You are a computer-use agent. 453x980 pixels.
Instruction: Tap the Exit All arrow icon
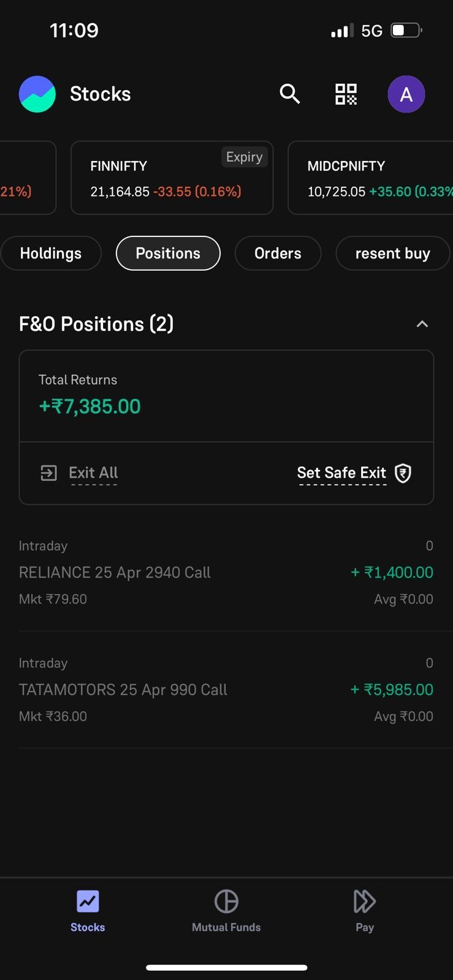click(x=48, y=473)
